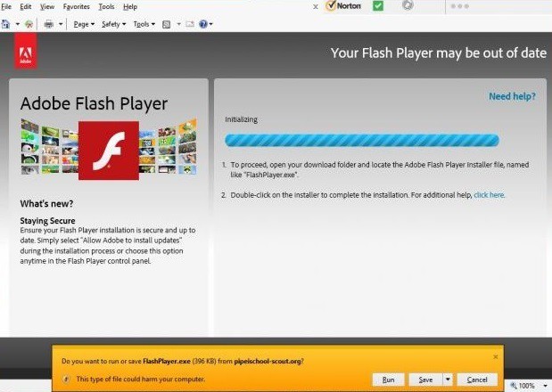The width and height of the screenshot is (552, 392).
Task: Click 'This type of file could harm' warning
Action: click(x=141, y=379)
